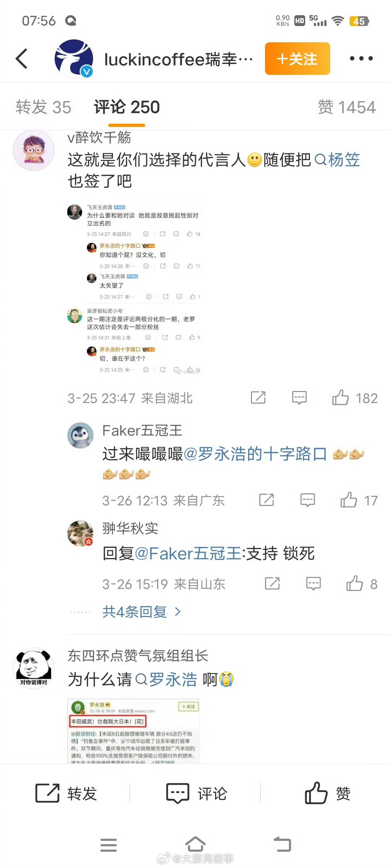Switch to the 转发 35 tab
This screenshot has width=391, height=868.
tap(43, 107)
